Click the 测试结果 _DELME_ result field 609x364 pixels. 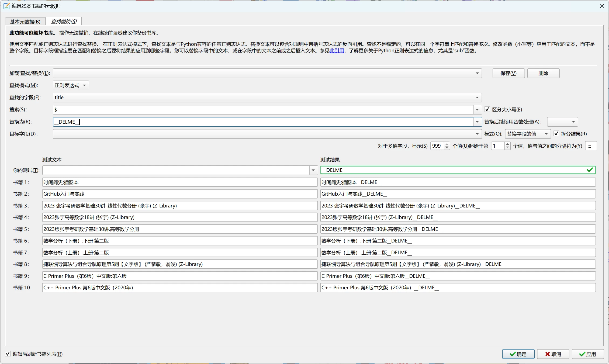tap(458, 170)
